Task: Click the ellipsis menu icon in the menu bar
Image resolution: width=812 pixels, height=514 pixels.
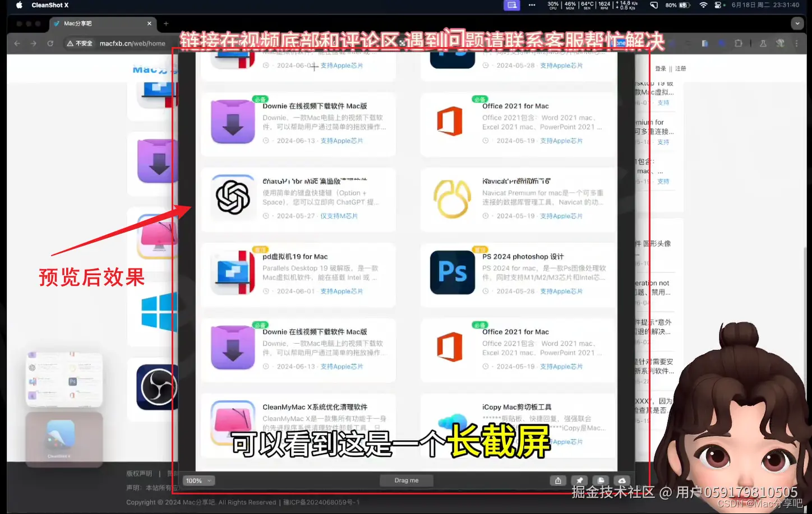Action: tap(532, 6)
